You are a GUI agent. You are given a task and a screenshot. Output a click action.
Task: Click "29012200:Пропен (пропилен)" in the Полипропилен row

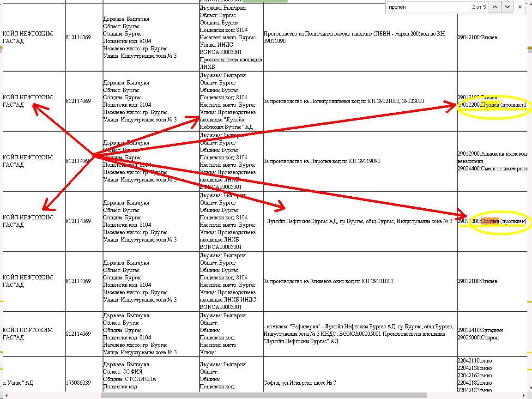pos(492,105)
